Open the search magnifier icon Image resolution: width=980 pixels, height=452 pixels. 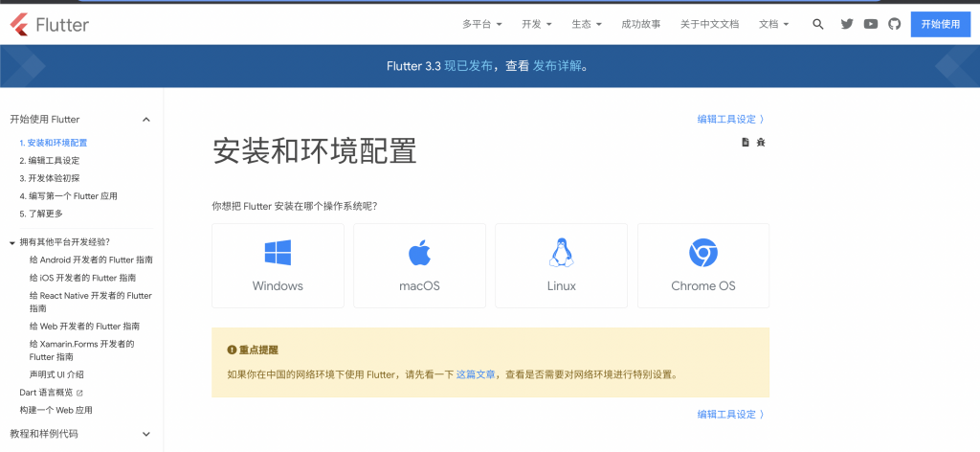(817, 25)
